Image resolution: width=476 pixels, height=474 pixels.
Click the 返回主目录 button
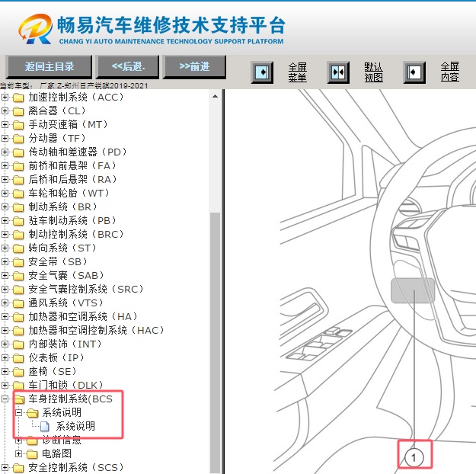49,67
